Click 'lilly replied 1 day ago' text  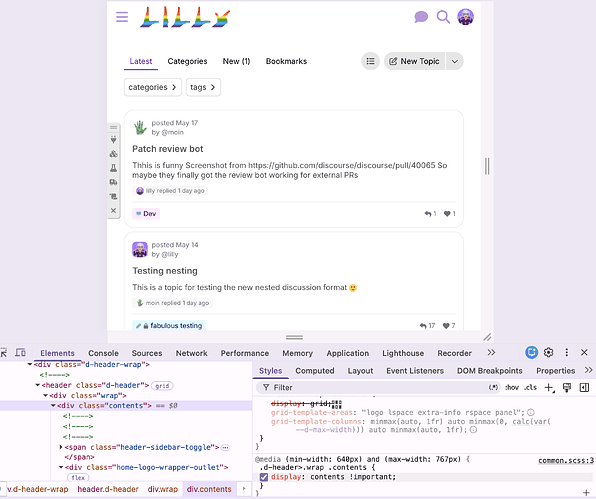click(x=175, y=191)
